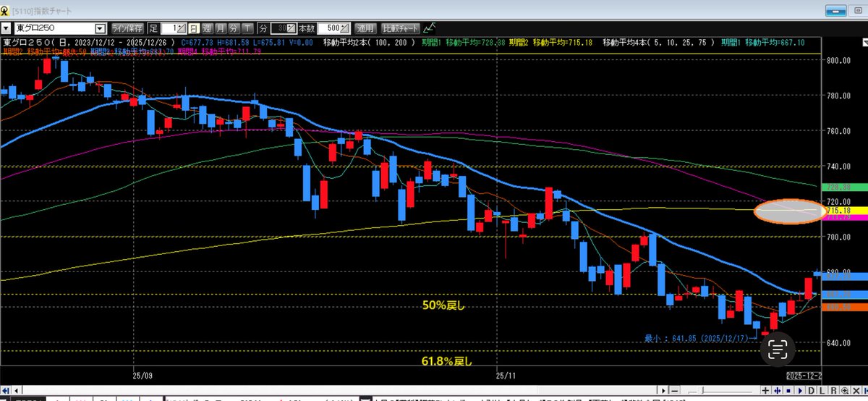This screenshot has width=868, height=401.
Task: Switch to the 分 minute timeframe button
Action: pos(234,28)
